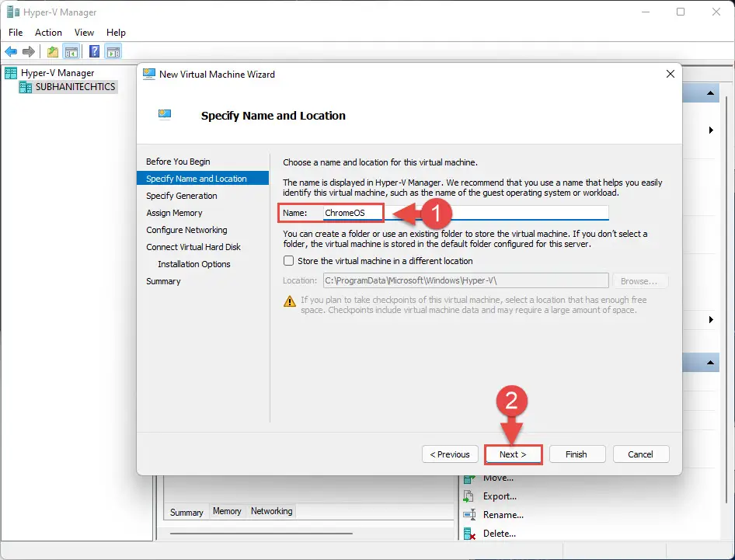Click the Next > button
735x560 pixels.
(513, 454)
